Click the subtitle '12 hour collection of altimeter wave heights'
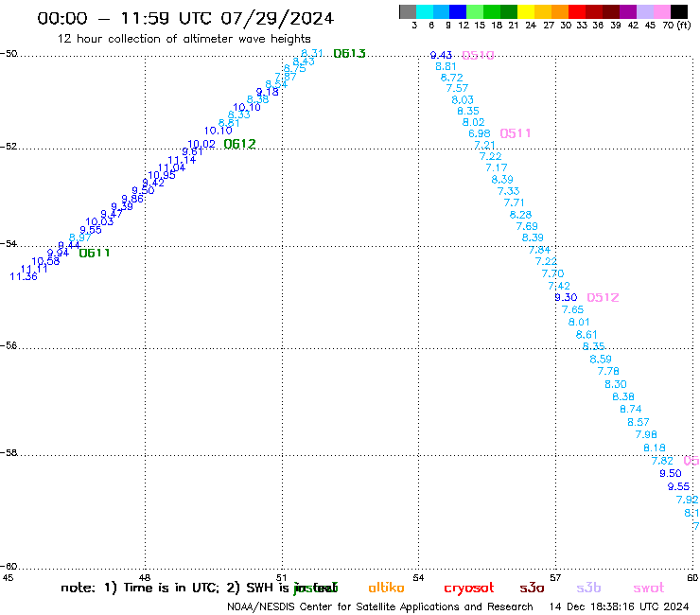This screenshot has height=615, width=700. [184, 39]
